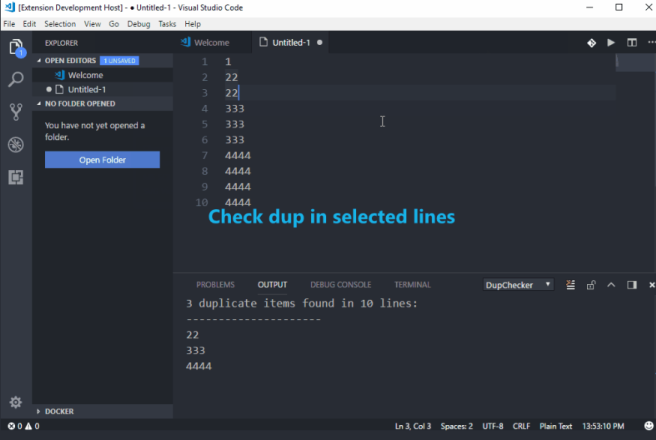Toggle output scroll lock
656x440 pixels.
coord(590,285)
